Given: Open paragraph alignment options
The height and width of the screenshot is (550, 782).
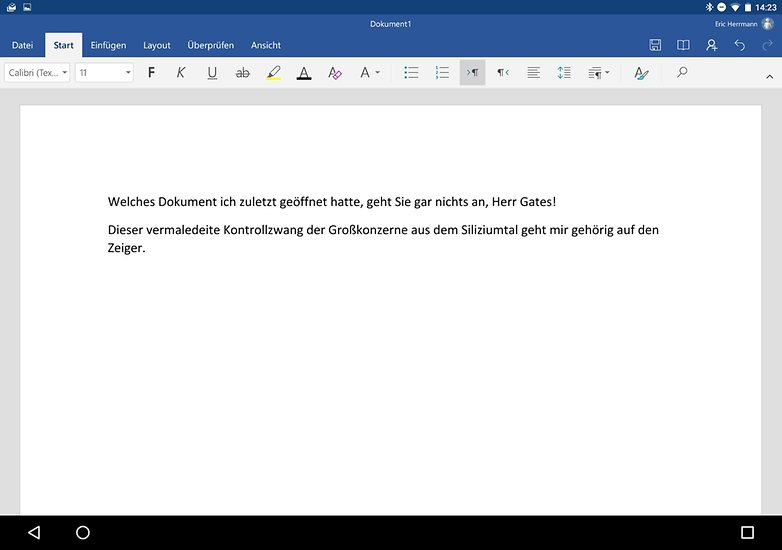Looking at the screenshot, I should click(534, 73).
